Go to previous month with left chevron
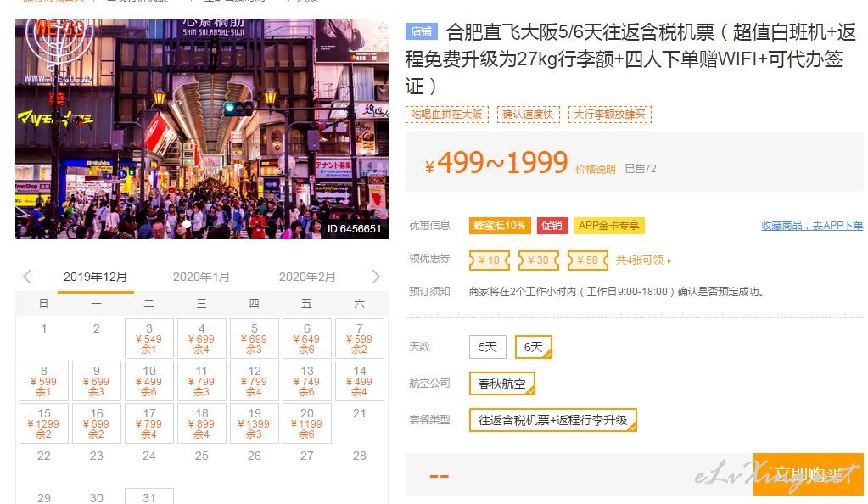The width and height of the screenshot is (868, 504). point(26,277)
